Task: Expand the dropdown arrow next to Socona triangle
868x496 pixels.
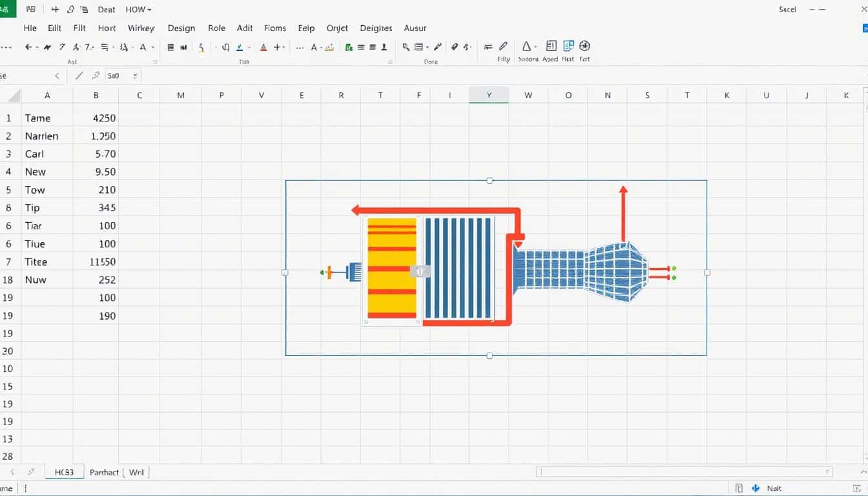Action: [535, 47]
